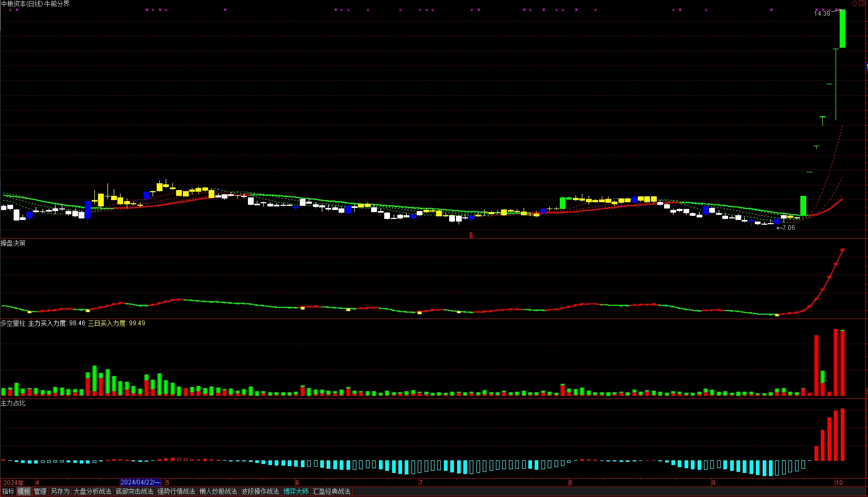The width and height of the screenshot is (868, 497).
Task: Open the 管理 tab
Action: tap(40, 491)
